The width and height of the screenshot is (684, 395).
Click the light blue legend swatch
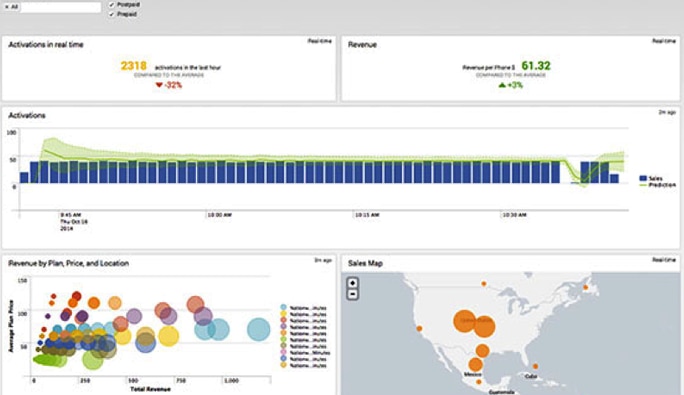click(284, 308)
